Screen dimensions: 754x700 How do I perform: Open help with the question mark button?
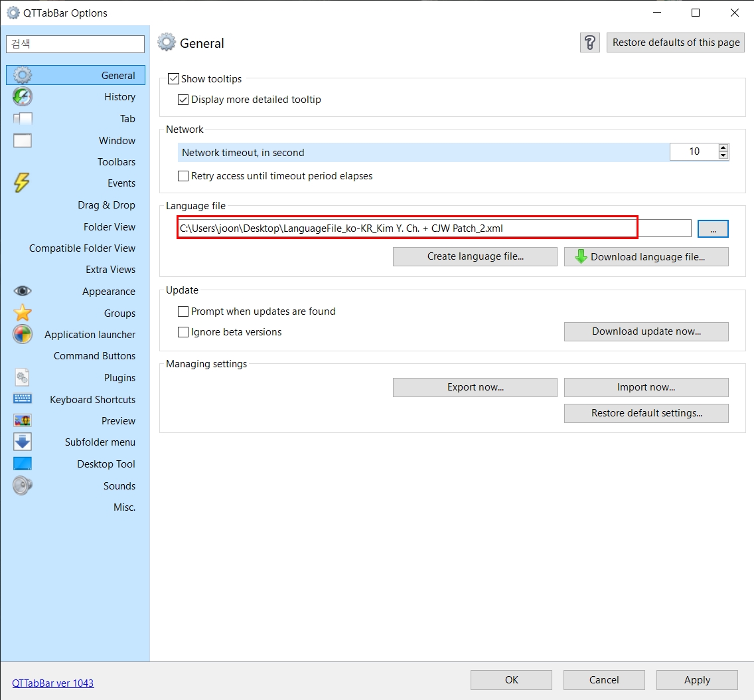589,43
